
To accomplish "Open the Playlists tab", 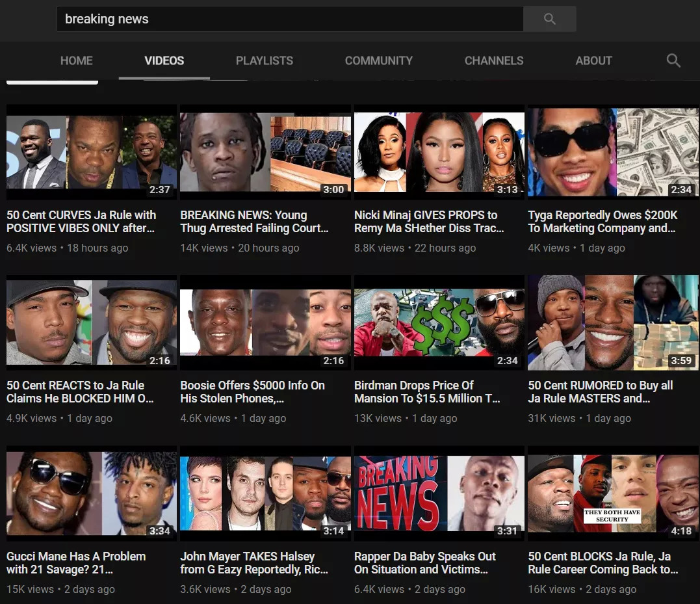I will [264, 60].
